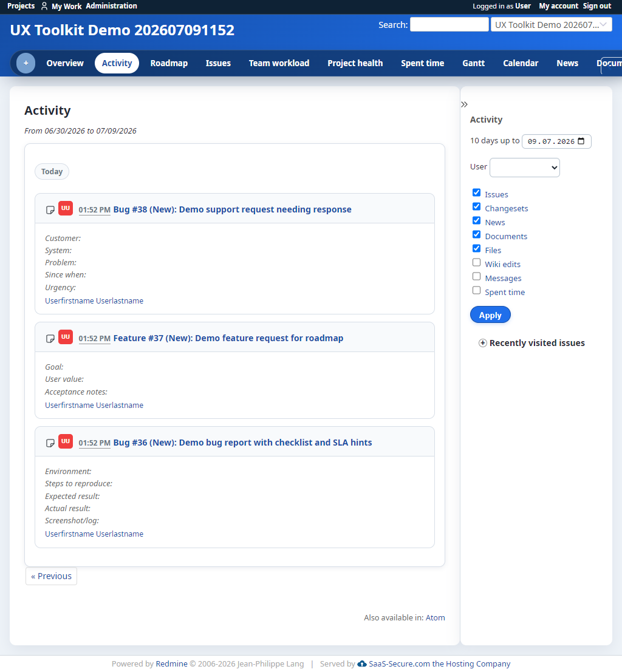The image size is (622, 672).
Task: Open the Overview tab
Action: pyautogui.click(x=65, y=63)
